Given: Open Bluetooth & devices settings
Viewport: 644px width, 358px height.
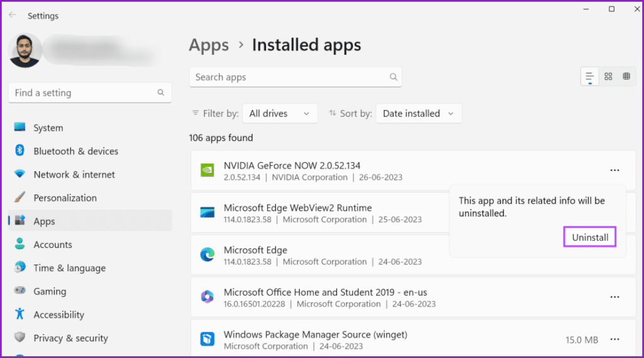Looking at the screenshot, I should tap(90, 151).
